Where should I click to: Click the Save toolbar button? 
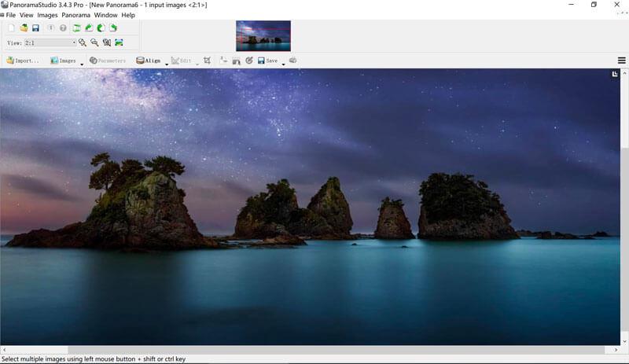pos(267,61)
